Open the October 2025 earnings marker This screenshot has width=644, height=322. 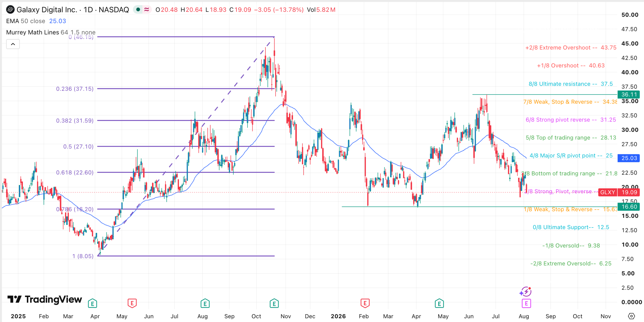click(x=274, y=303)
